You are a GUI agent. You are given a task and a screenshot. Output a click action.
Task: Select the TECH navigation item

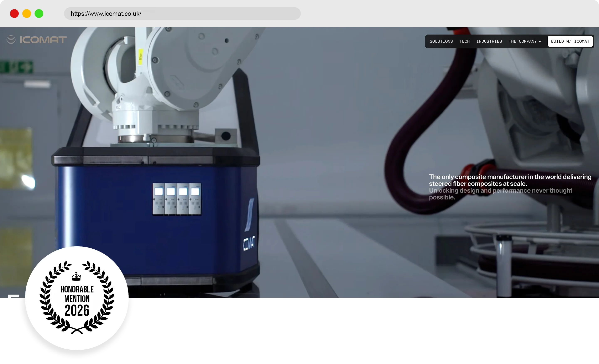(465, 41)
